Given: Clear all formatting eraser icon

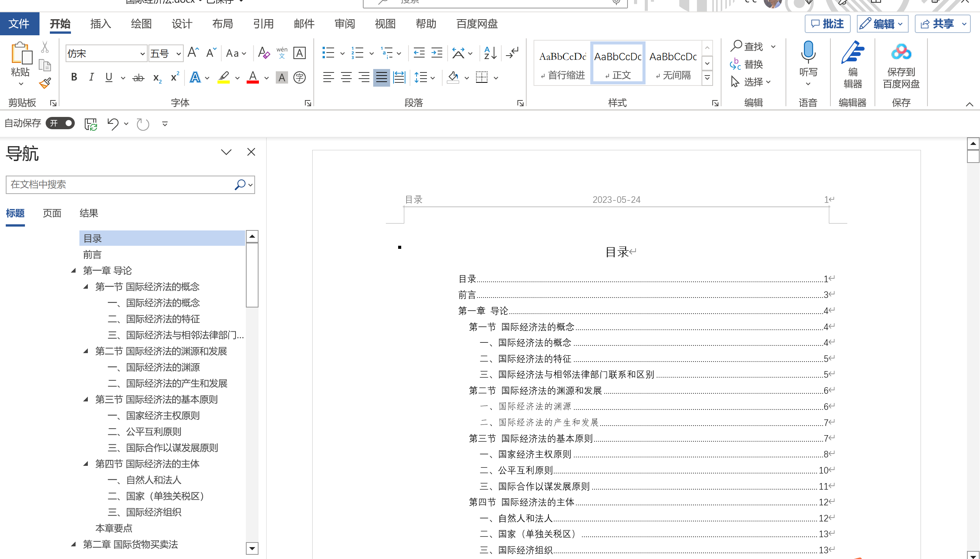Looking at the screenshot, I should [x=264, y=53].
